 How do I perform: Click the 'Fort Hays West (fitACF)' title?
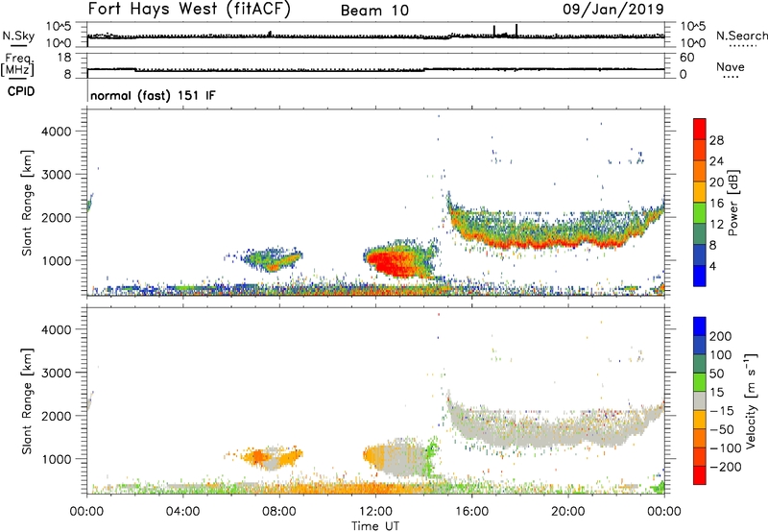point(189,9)
